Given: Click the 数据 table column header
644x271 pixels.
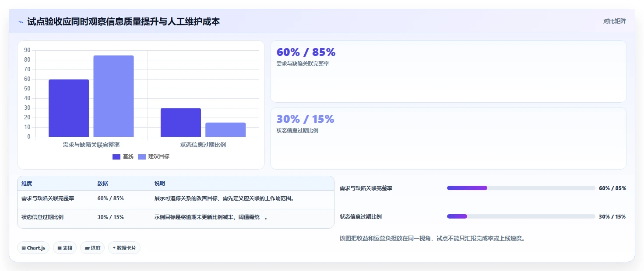Looking at the screenshot, I should (x=102, y=184).
